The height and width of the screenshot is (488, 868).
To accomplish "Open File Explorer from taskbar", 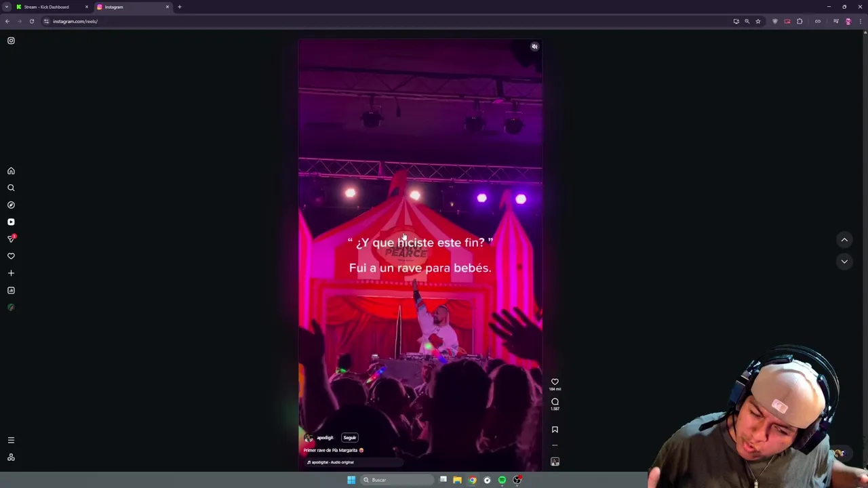I will (457, 480).
